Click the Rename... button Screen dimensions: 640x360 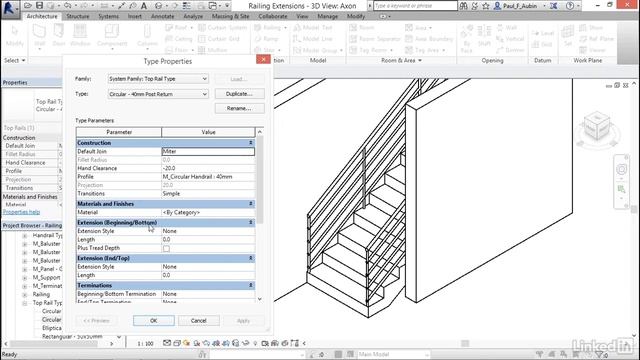[239, 108]
